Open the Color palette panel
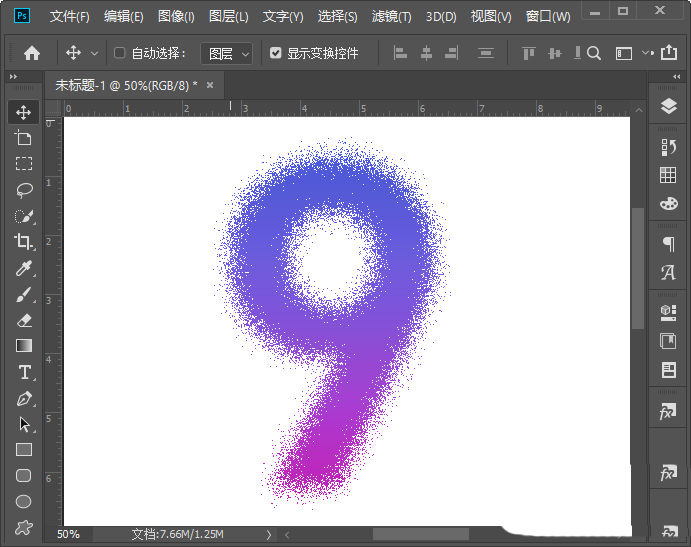This screenshot has height=547, width=691. click(x=669, y=203)
